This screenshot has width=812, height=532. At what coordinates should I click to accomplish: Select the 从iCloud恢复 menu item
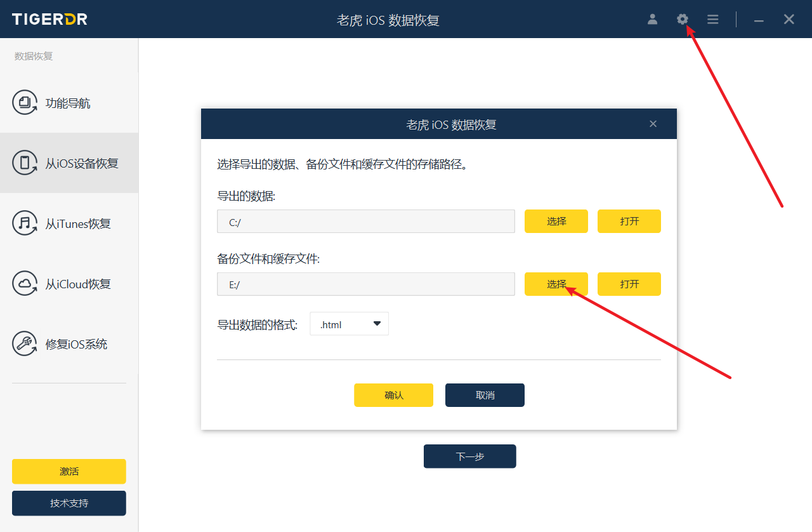click(78, 284)
